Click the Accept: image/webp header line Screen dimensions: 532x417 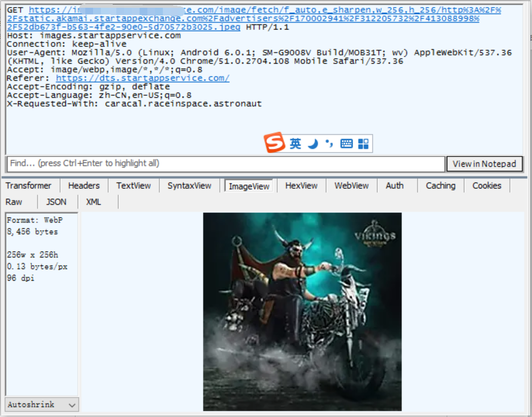[x=104, y=69]
